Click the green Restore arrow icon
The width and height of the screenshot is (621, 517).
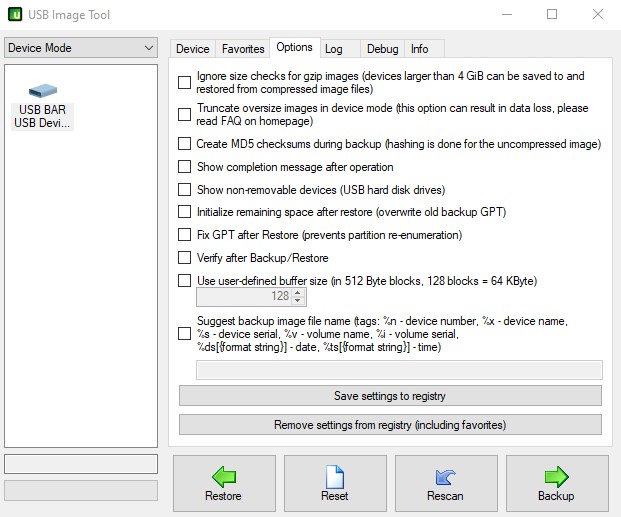click(223, 476)
